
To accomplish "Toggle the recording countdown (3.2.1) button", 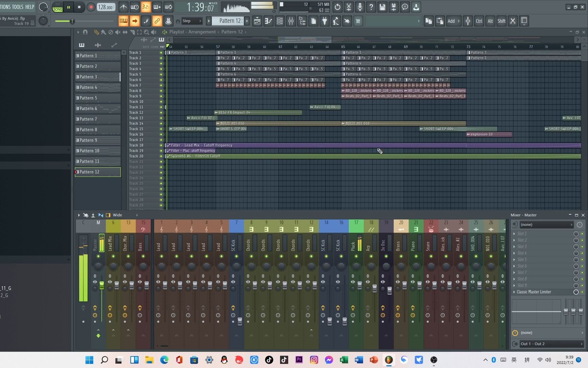I will pyautogui.click(x=146, y=7).
